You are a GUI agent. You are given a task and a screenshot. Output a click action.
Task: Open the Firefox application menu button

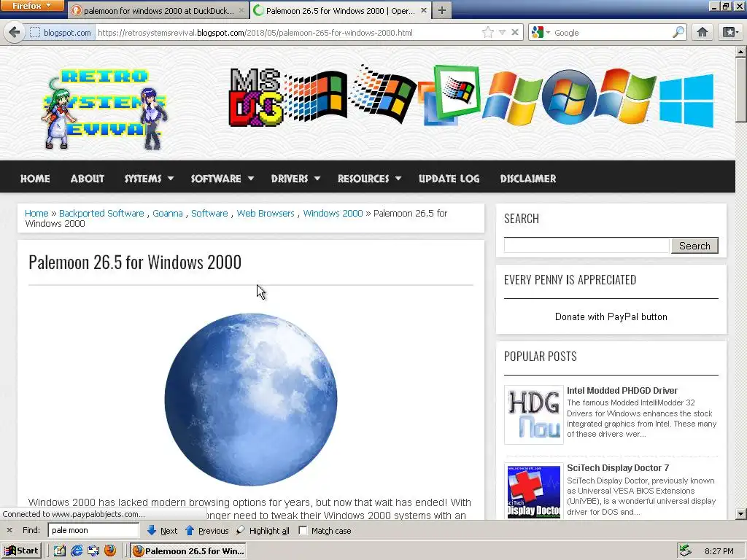point(32,6)
